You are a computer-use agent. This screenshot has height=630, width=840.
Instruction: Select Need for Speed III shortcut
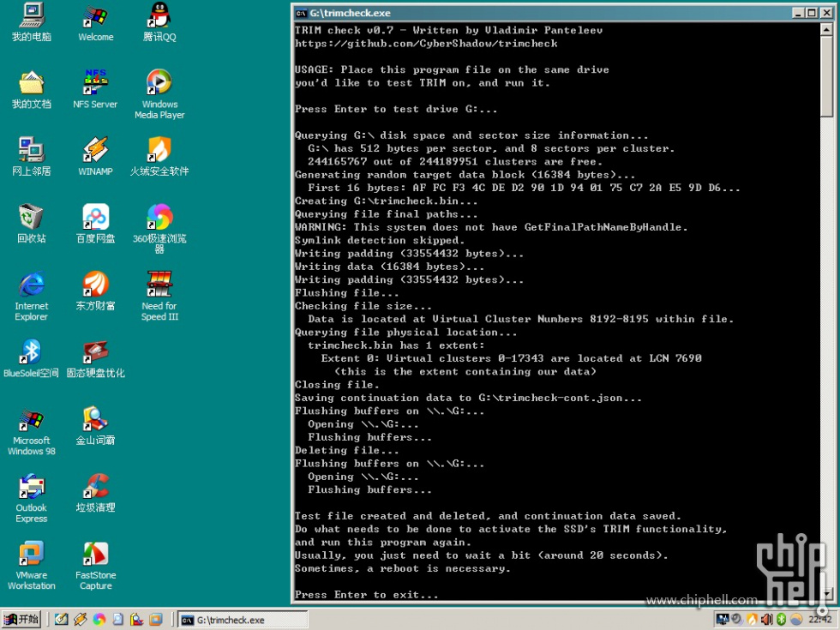point(159,297)
